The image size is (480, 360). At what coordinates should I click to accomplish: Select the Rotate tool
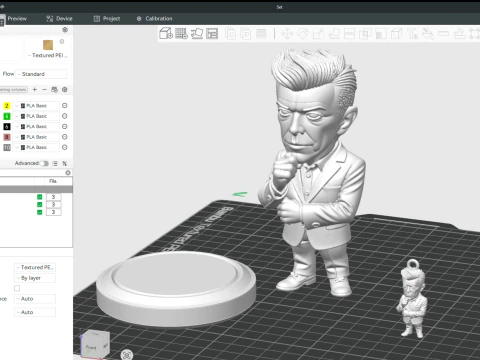tap(303, 34)
